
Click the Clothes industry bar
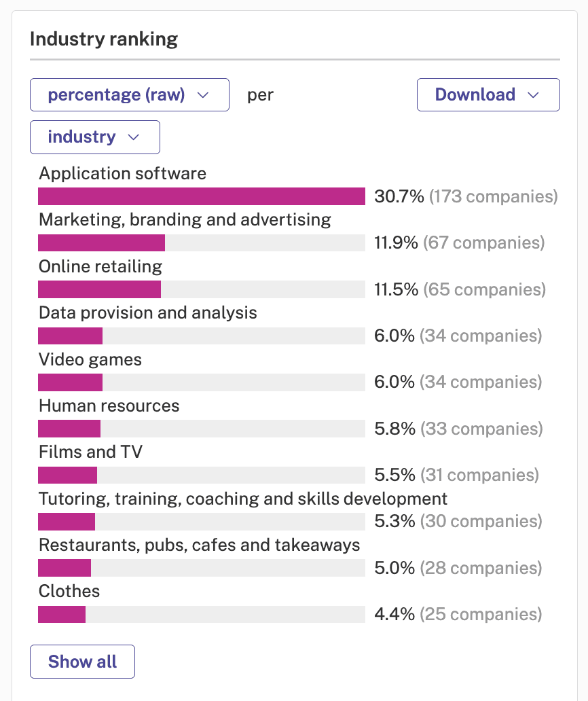(202, 614)
